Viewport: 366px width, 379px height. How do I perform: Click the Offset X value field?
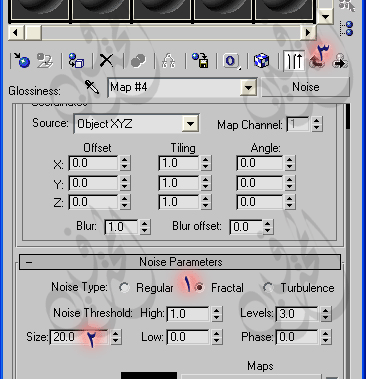[93, 163]
